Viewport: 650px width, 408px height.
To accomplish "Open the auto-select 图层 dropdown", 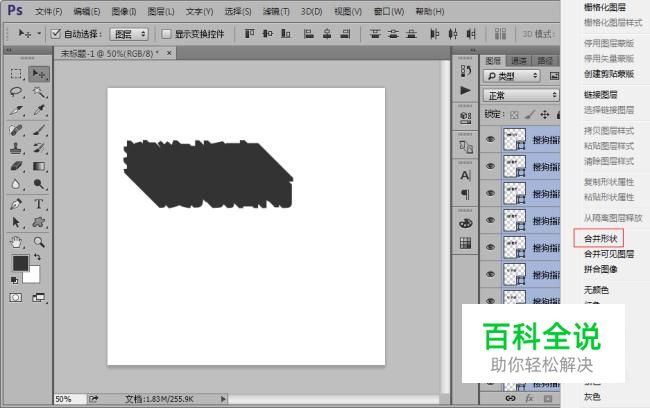I will click(x=129, y=34).
